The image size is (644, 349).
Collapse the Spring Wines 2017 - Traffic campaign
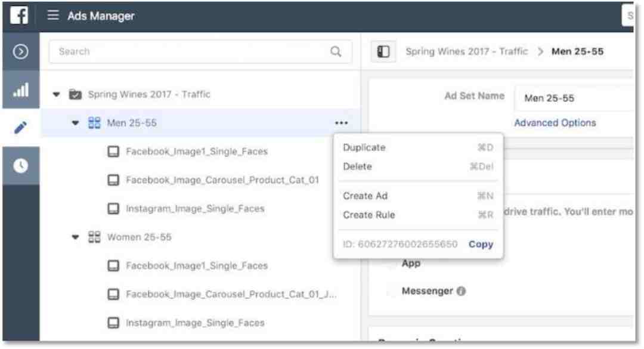(56, 94)
